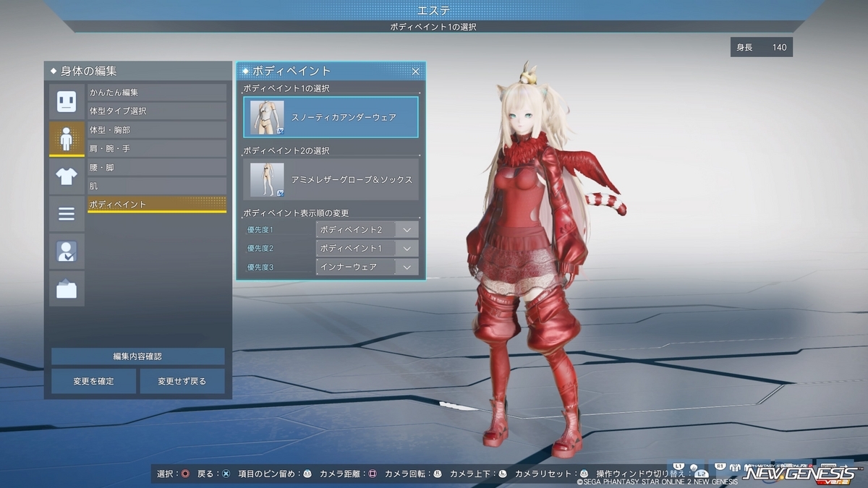Click the エステ title at top
The image size is (868, 488).
tap(433, 10)
